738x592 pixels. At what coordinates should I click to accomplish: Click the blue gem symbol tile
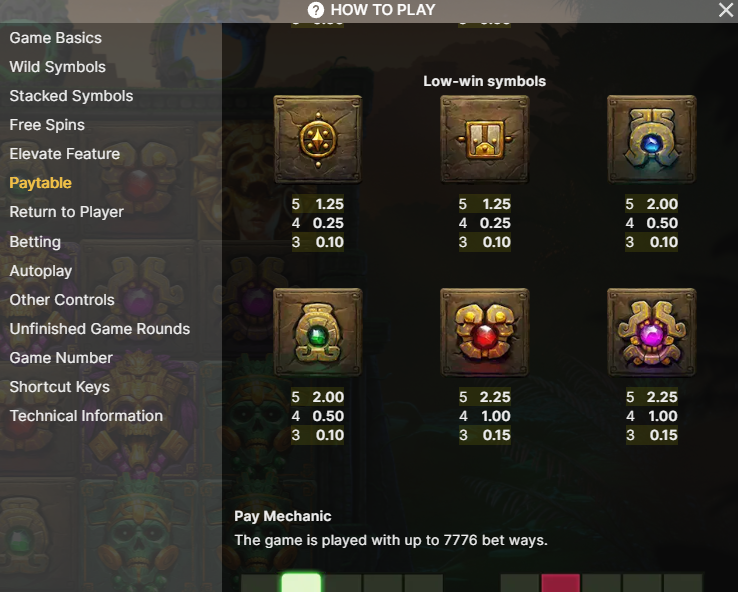(652, 139)
